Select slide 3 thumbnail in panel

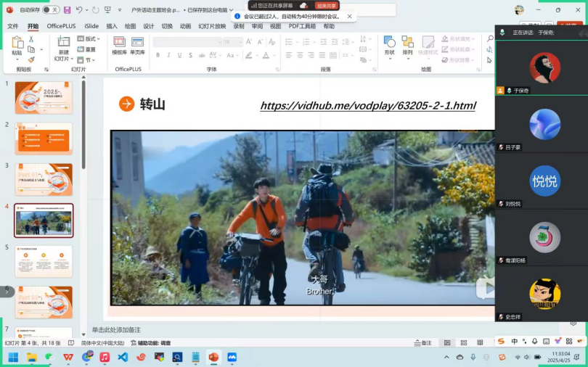pyautogui.click(x=44, y=179)
